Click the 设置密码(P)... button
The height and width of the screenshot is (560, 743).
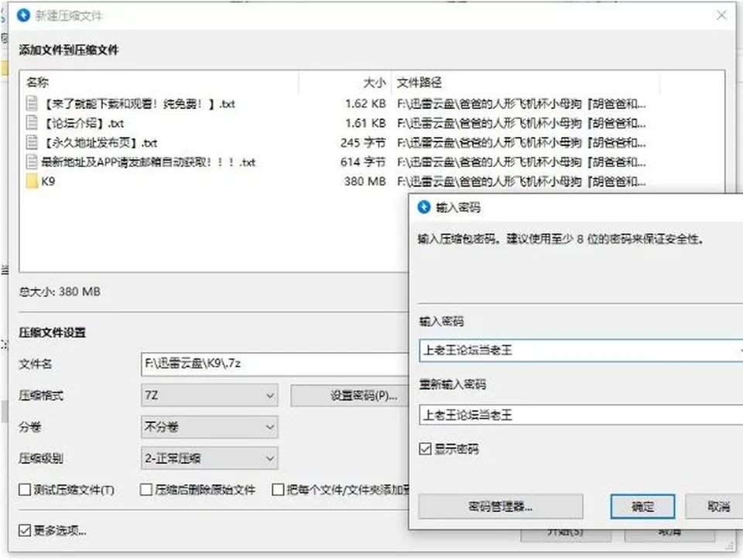351,395
